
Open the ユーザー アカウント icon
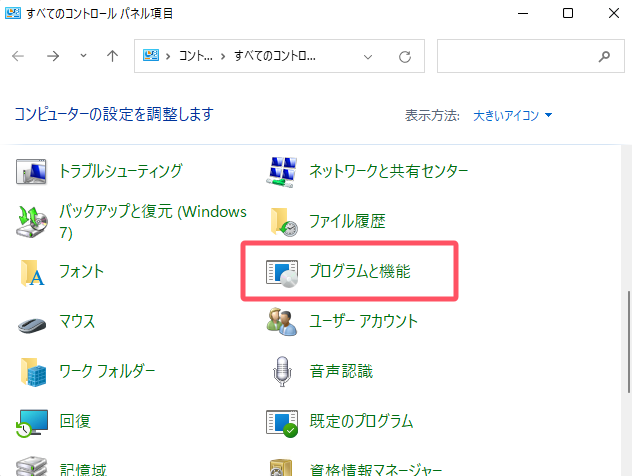click(x=282, y=322)
